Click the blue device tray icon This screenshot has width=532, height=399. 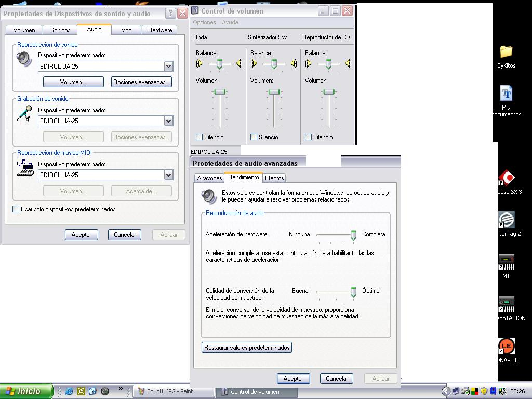(494, 391)
